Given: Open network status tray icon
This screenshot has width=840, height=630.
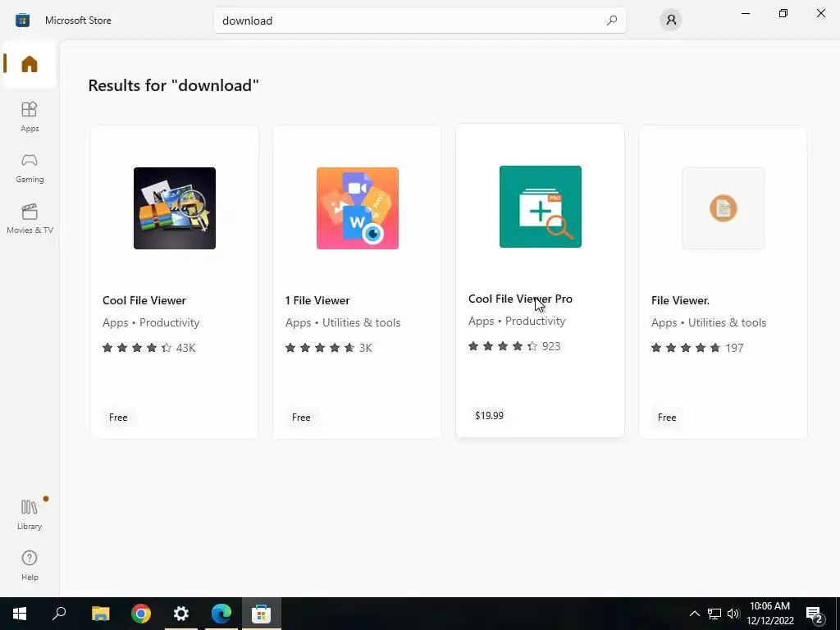Looking at the screenshot, I should click(714, 614).
